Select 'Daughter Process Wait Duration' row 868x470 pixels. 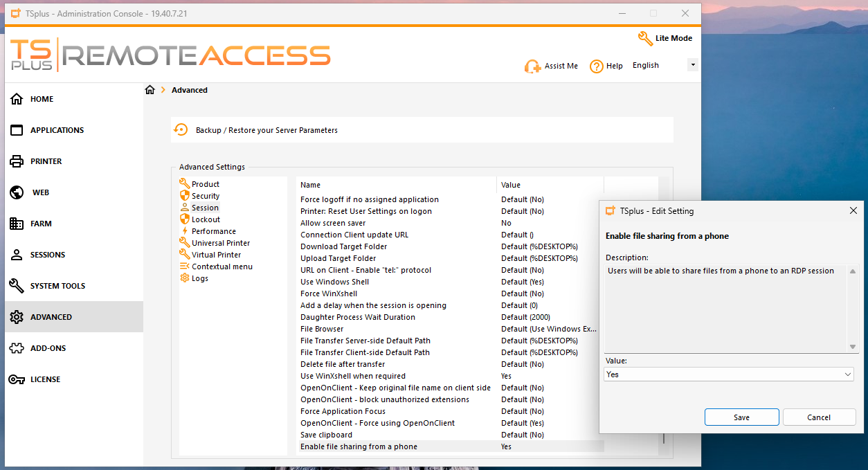click(x=450, y=317)
